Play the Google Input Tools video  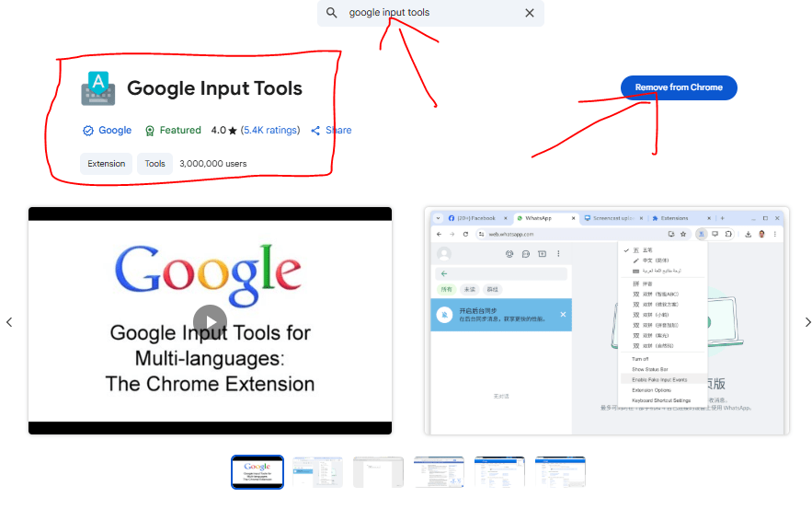pyautogui.click(x=210, y=322)
